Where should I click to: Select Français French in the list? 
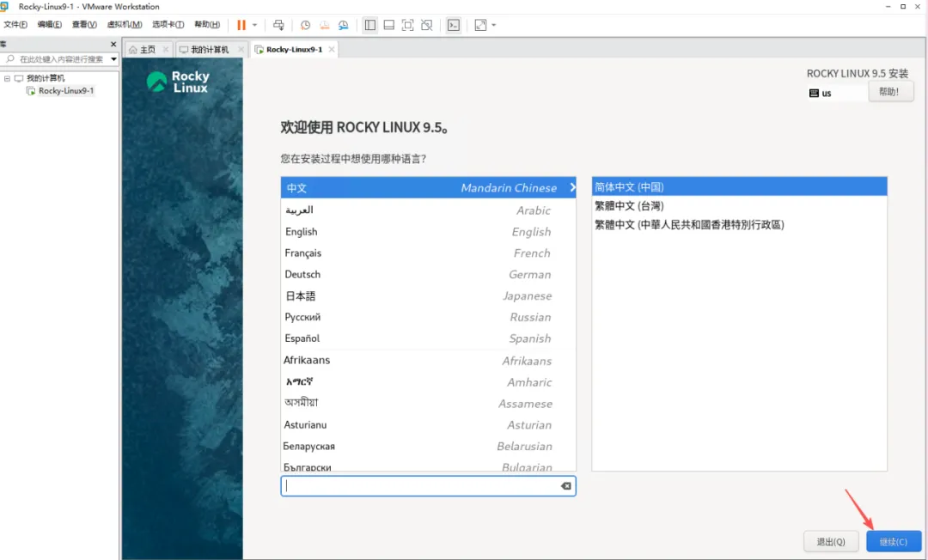[x=428, y=253]
